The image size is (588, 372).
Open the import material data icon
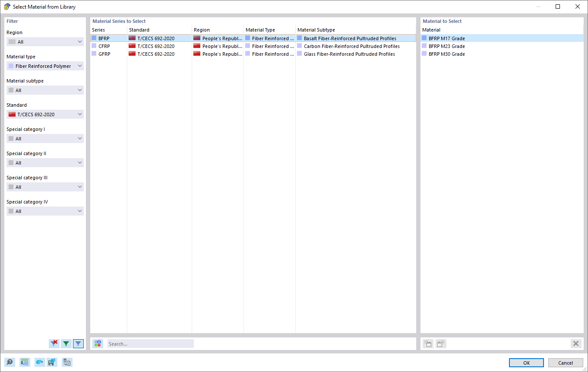tap(67, 362)
